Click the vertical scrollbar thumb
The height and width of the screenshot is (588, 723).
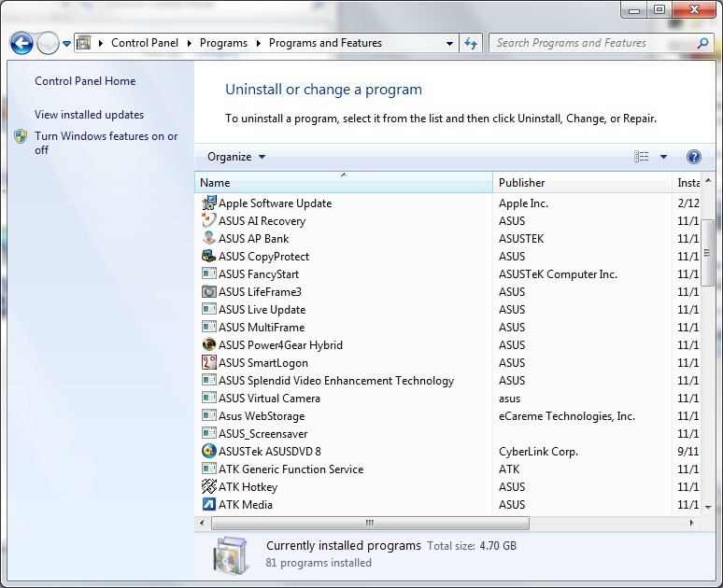(x=707, y=253)
